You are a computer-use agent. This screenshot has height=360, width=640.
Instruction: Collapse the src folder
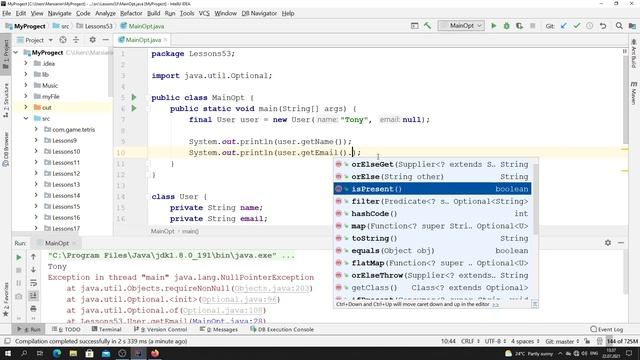coord(26,118)
